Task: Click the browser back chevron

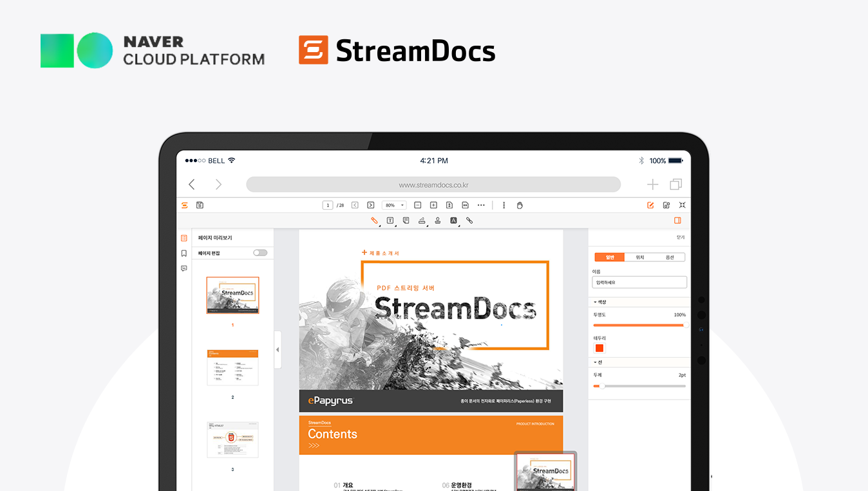Action: 192,185
